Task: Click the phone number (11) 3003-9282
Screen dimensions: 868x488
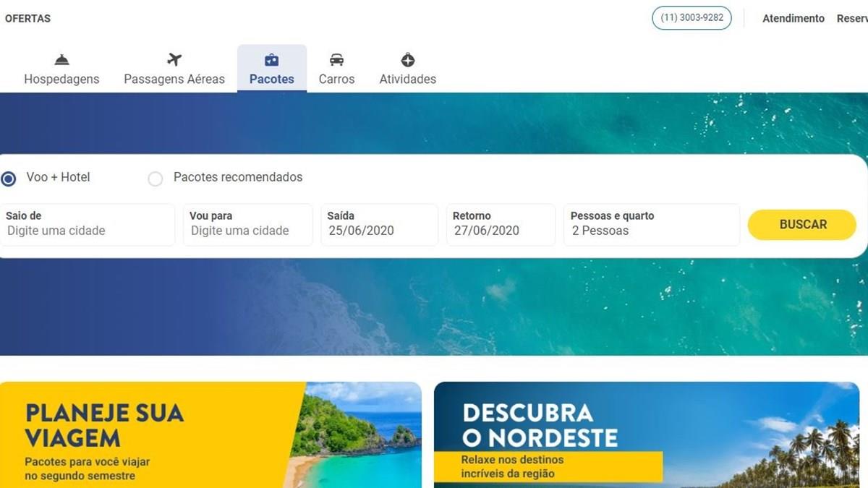Action: click(692, 18)
